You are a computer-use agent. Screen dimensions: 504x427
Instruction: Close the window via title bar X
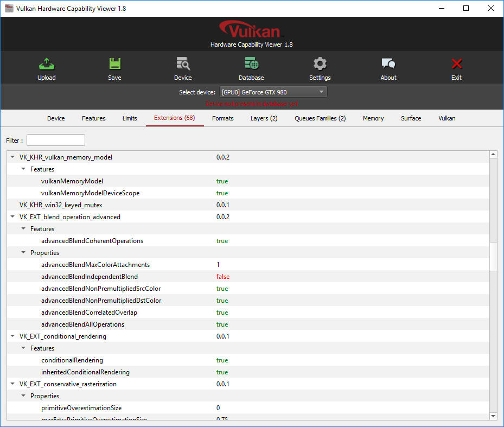click(491, 8)
